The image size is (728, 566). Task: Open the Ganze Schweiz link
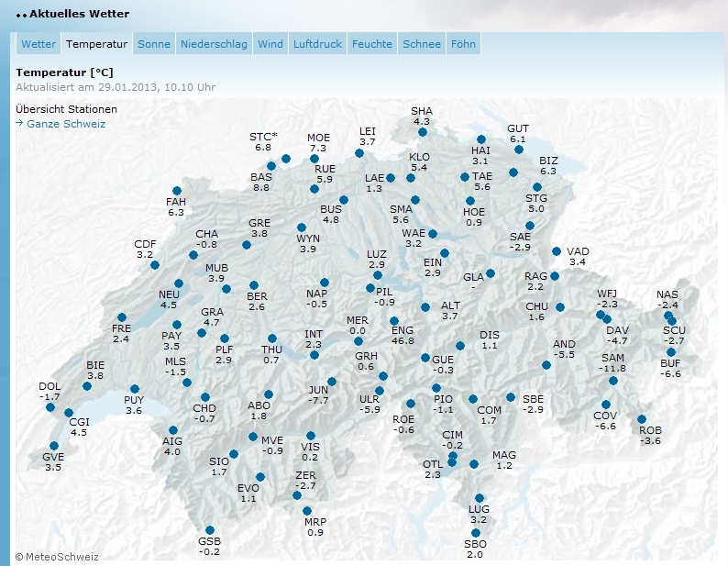click(66, 124)
